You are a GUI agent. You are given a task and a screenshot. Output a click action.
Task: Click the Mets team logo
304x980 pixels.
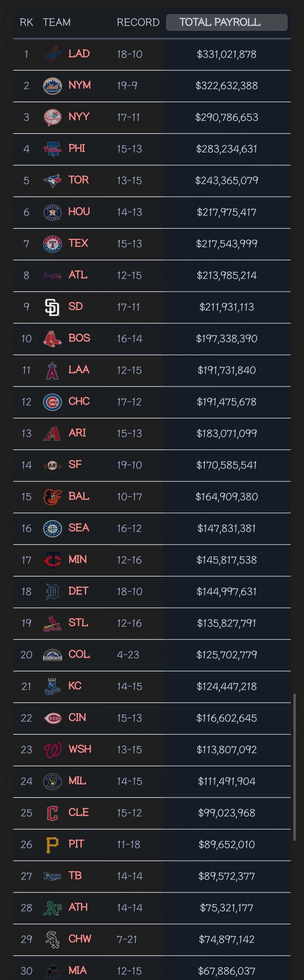coord(52,86)
